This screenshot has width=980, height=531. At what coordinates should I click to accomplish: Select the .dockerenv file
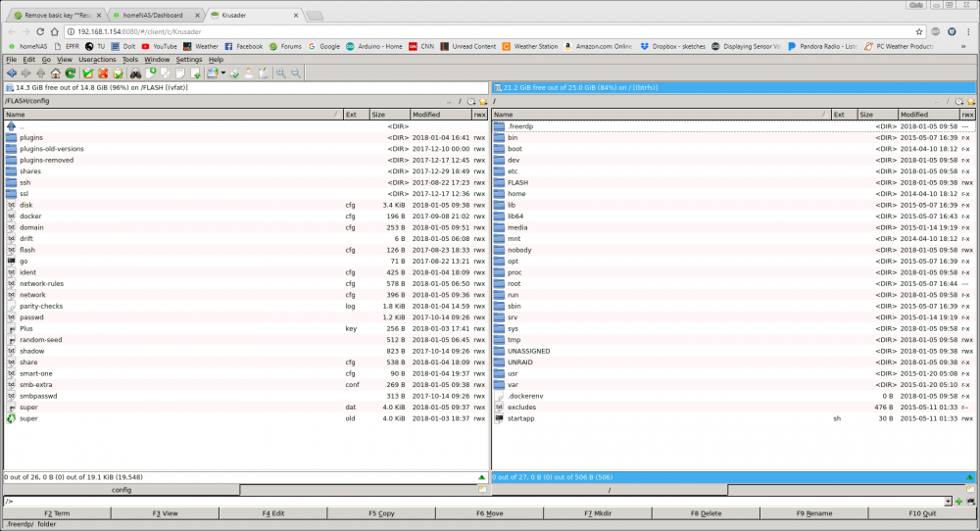734,396
